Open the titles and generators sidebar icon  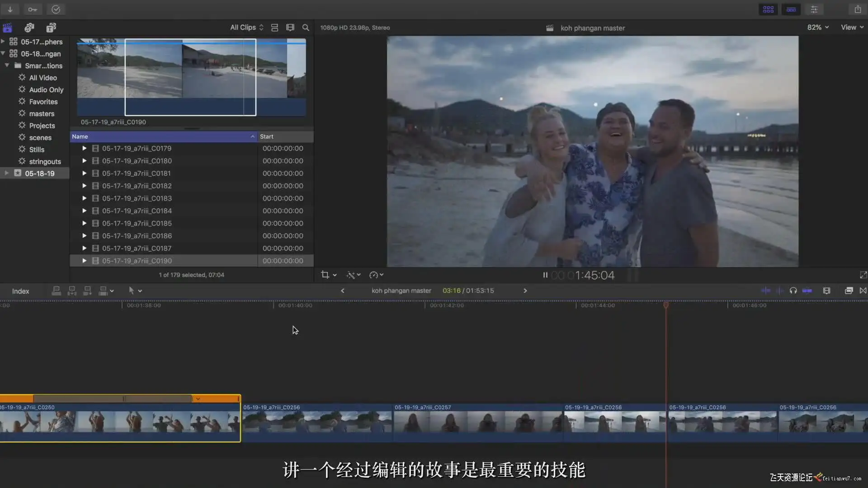pos(51,28)
